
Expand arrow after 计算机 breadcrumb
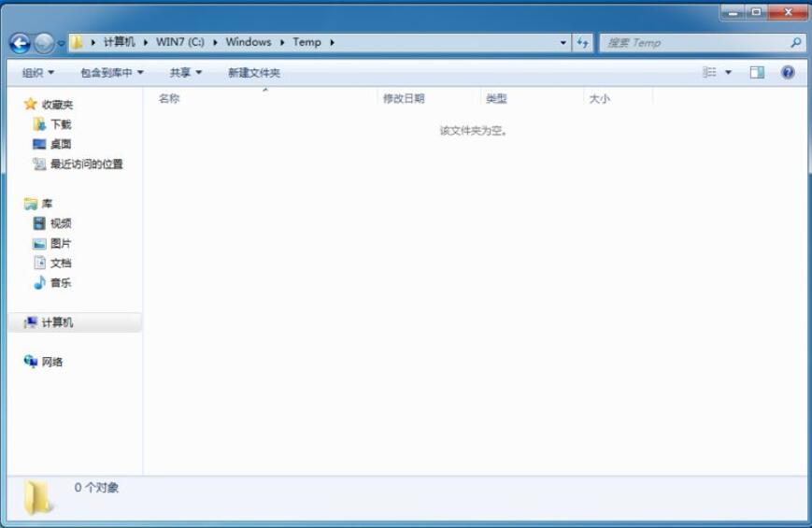click(x=146, y=42)
